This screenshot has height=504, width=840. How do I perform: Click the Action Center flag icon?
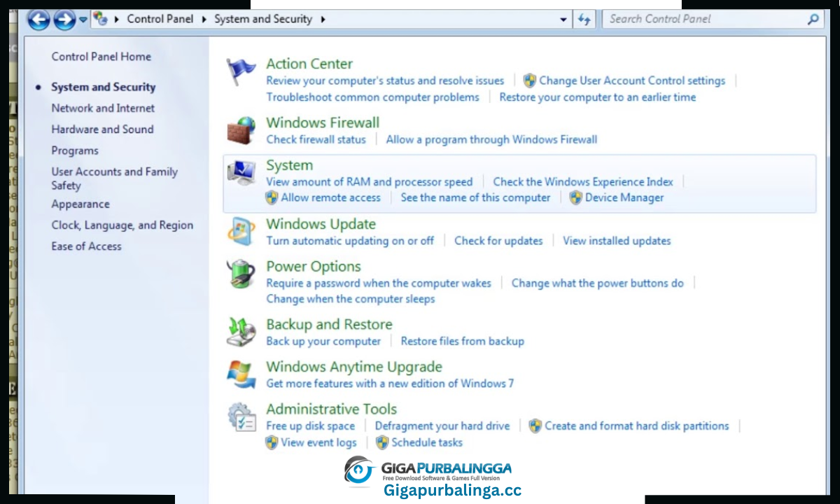[x=241, y=71]
